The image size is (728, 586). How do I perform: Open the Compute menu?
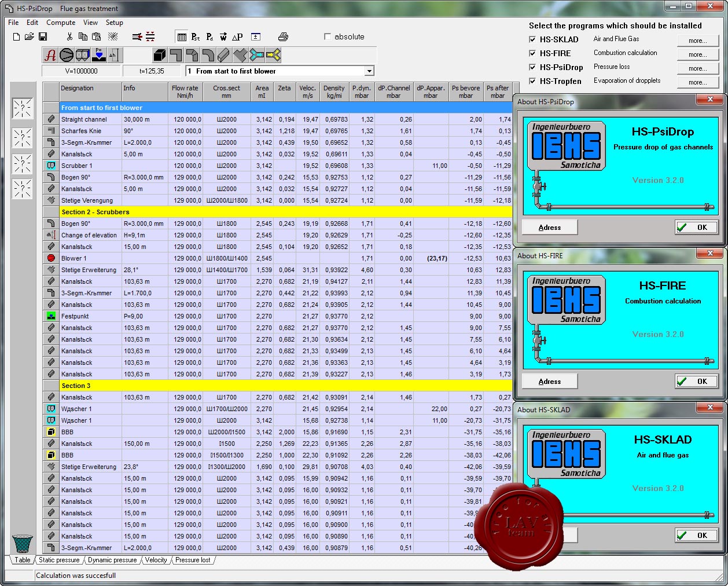(x=61, y=23)
